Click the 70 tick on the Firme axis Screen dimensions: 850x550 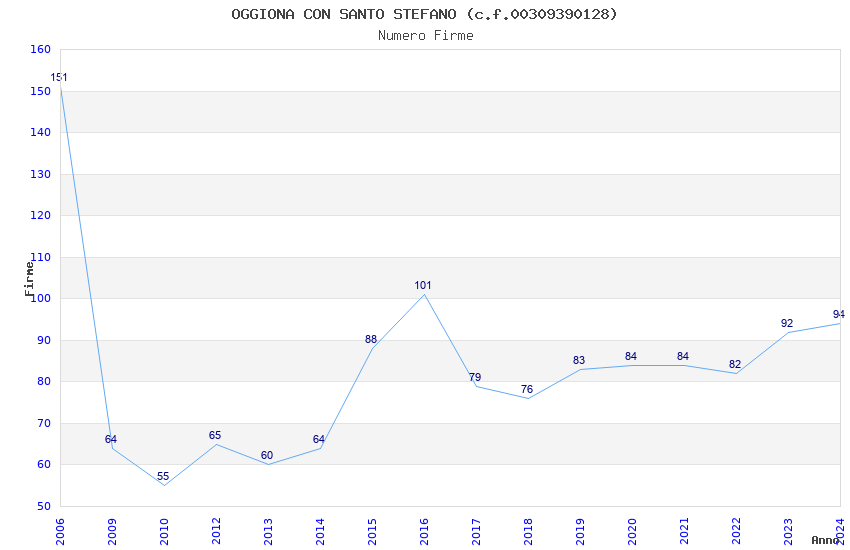[x=44, y=423]
